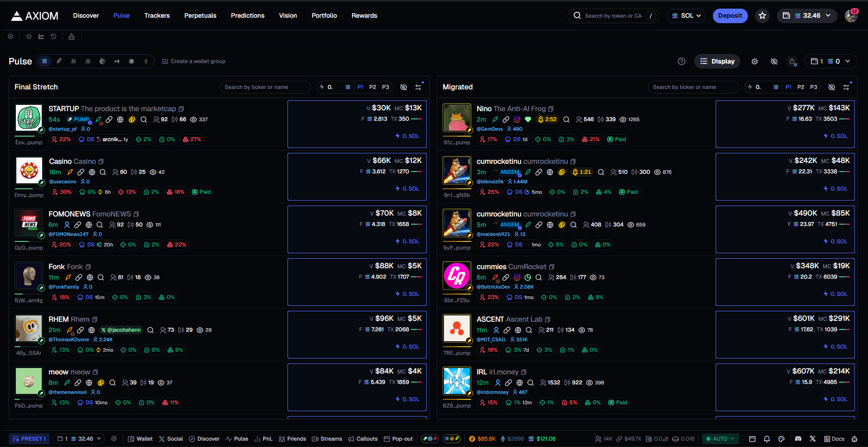
Task: Select P1 preset in Migrated column
Action: (789, 87)
